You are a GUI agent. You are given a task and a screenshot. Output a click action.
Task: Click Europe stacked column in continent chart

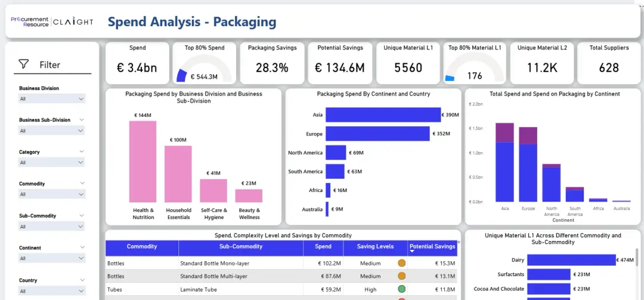tap(528, 165)
